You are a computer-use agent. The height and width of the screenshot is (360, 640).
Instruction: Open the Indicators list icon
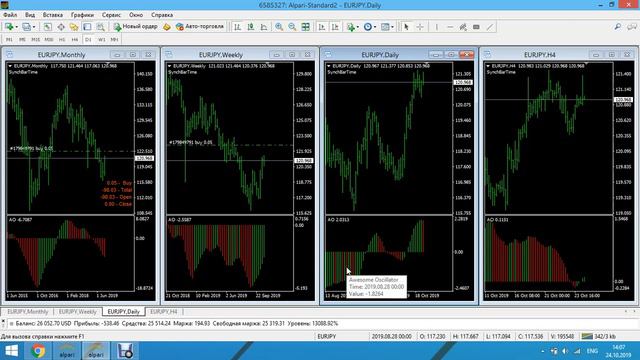pyautogui.click(x=350, y=27)
